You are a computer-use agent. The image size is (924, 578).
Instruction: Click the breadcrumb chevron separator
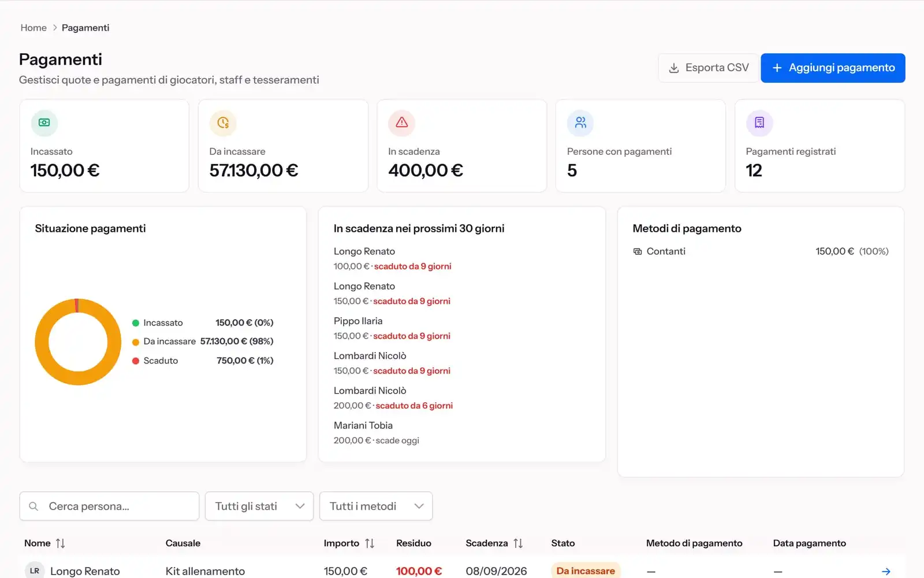pos(55,28)
